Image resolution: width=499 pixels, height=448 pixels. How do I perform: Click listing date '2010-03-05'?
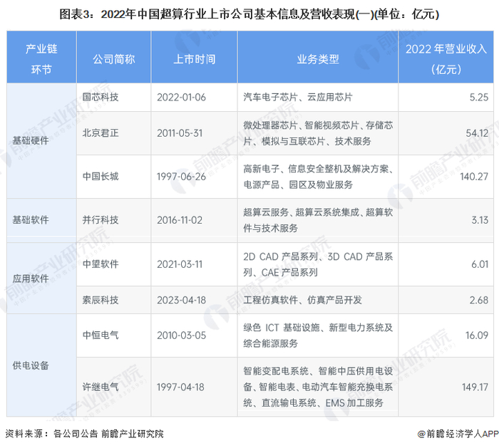181,335
